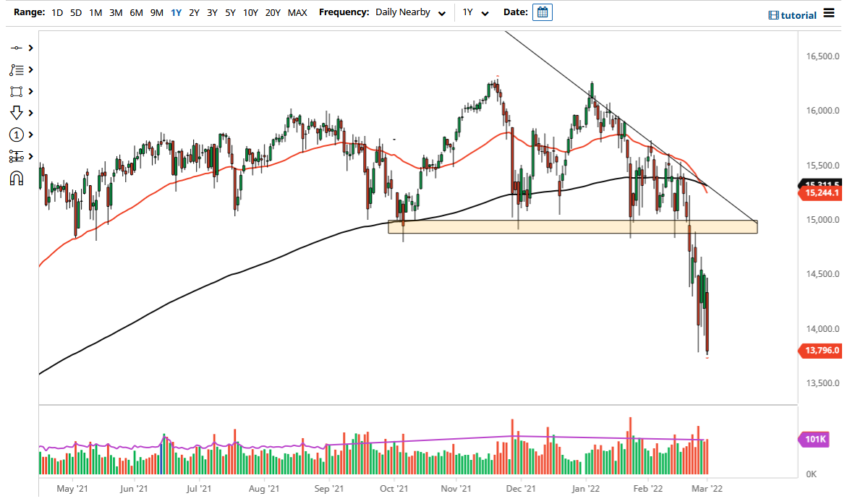
Task: Select the arrow annotation tool
Action: (16, 113)
